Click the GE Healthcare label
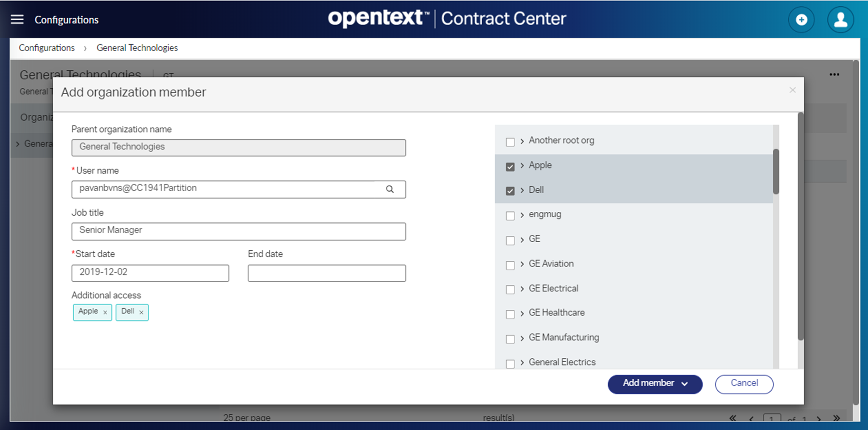 pos(557,313)
